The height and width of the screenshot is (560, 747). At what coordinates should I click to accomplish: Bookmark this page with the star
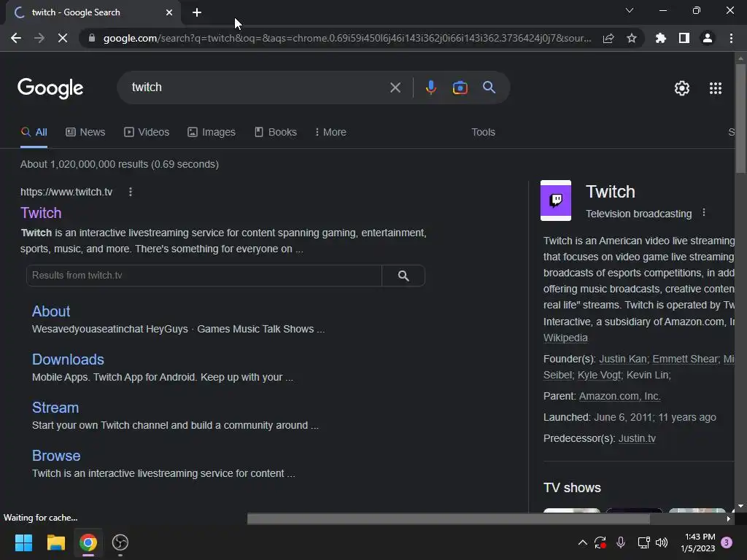coord(632,38)
